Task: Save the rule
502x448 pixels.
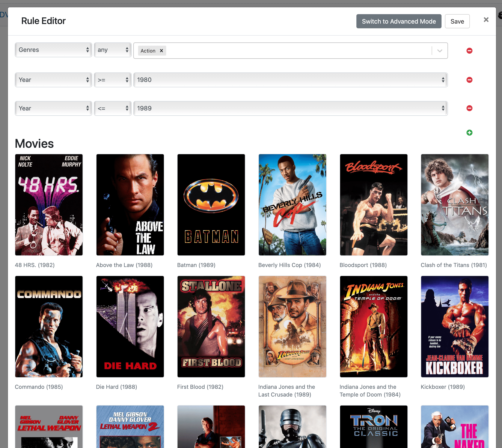Action: click(x=457, y=21)
